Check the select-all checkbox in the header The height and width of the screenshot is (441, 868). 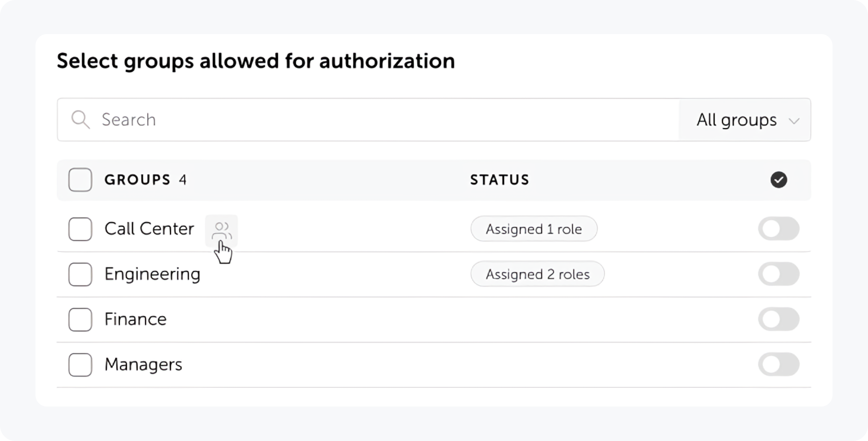coord(80,180)
